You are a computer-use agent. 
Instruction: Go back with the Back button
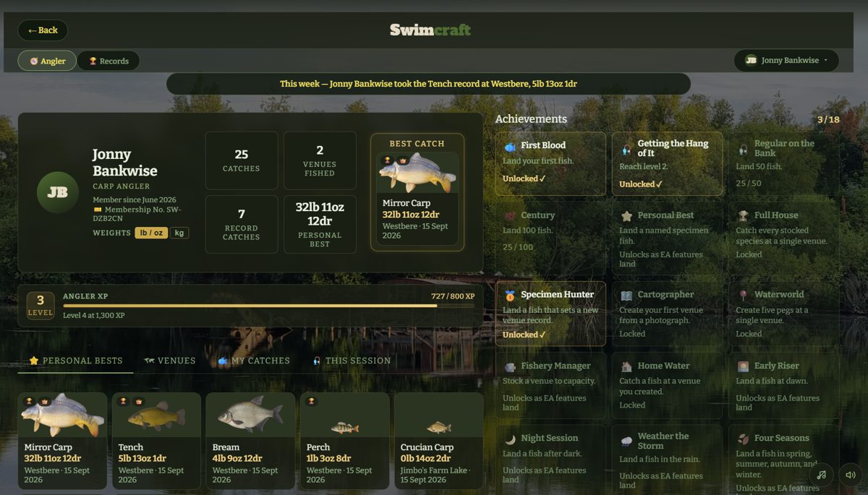43,30
